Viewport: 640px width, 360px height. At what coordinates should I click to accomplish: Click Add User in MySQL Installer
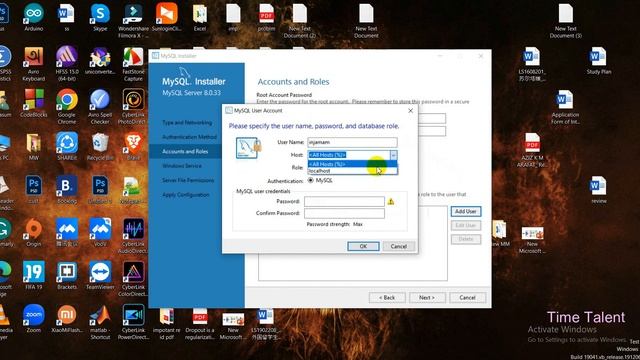[466, 211]
